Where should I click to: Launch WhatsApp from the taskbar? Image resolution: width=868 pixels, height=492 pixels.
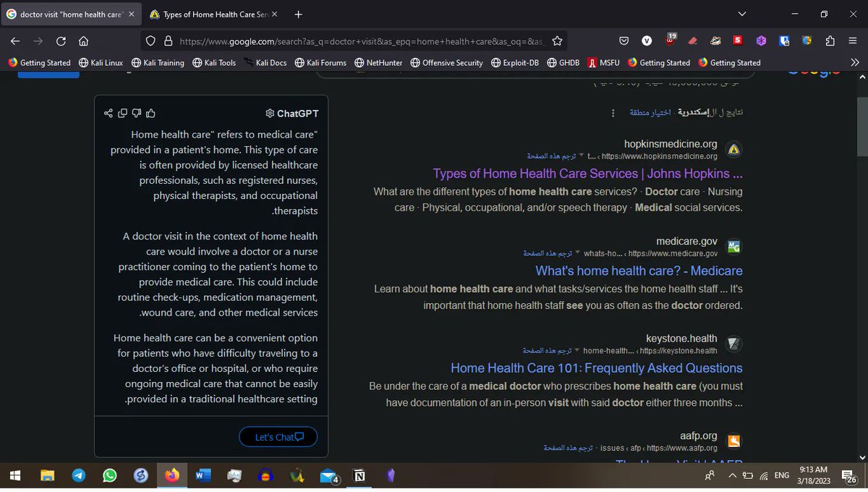110,475
